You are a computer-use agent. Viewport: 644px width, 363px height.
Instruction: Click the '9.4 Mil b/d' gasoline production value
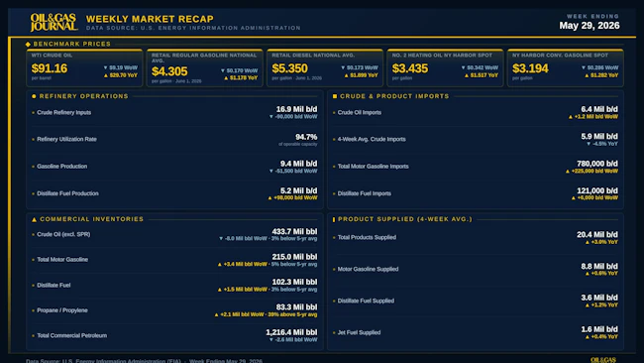tap(298, 164)
